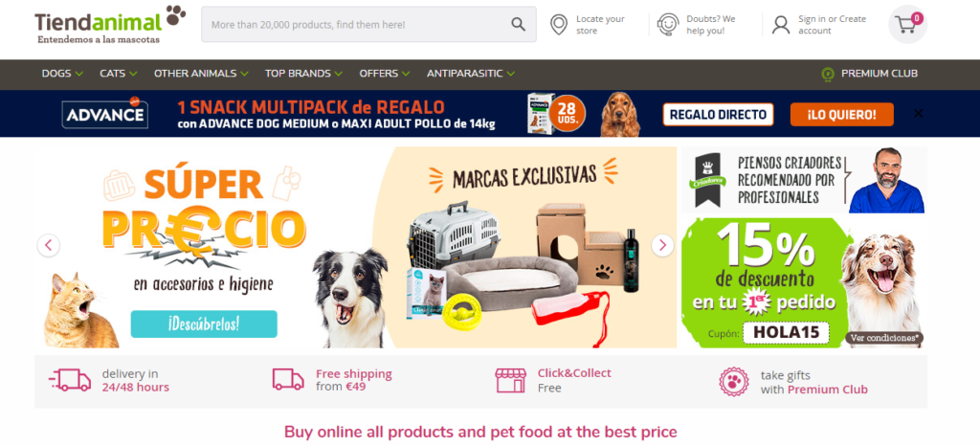Click the ¡LO QUIERO! orange button
Image resolution: width=980 pixels, height=446 pixels.
click(841, 114)
